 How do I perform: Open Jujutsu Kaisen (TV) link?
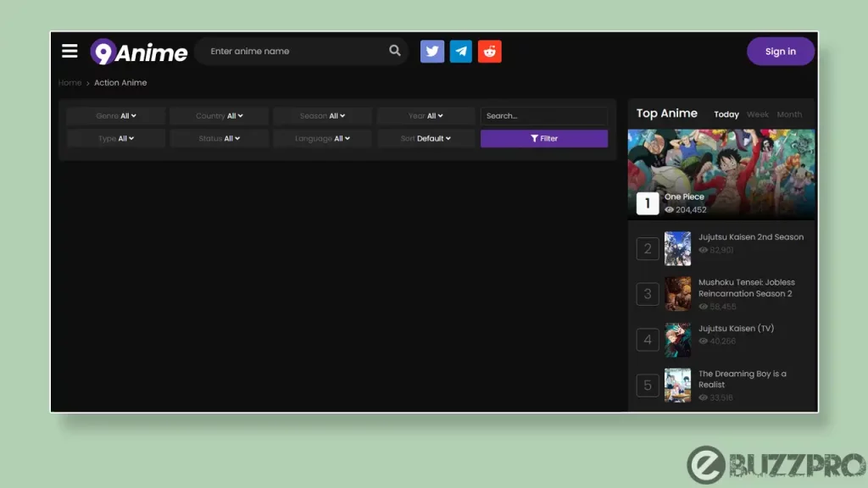click(737, 328)
